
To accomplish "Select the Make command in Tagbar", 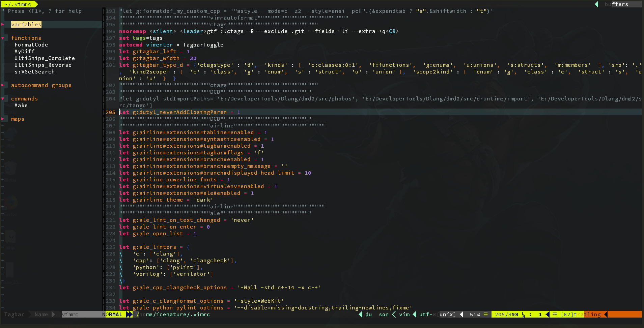I will click(21, 105).
